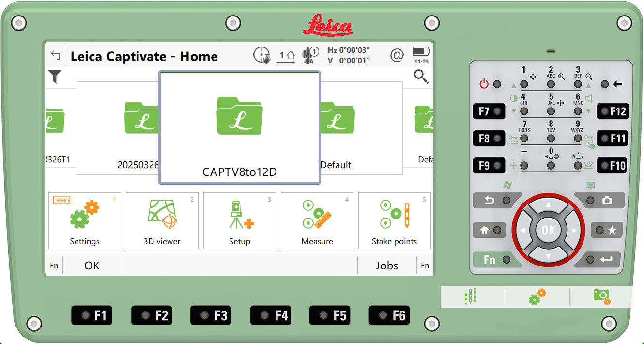
Task: Click the @ connection status icon
Action: [397, 56]
